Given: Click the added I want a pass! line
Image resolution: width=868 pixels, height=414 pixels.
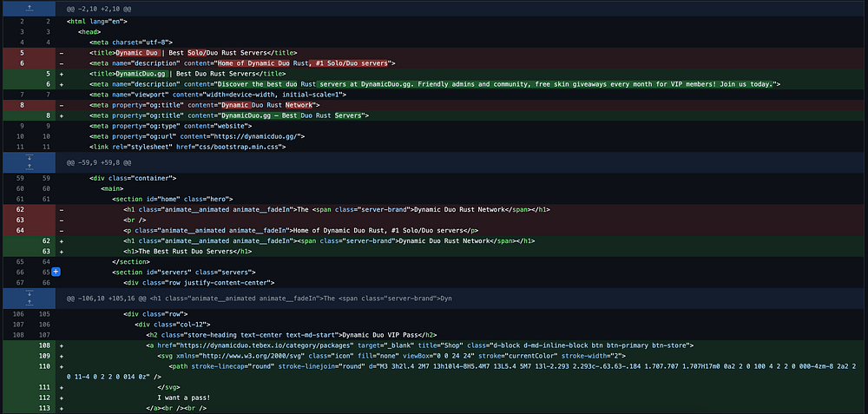Looking at the screenshot, I should pyautogui.click(x=184, y=398).
